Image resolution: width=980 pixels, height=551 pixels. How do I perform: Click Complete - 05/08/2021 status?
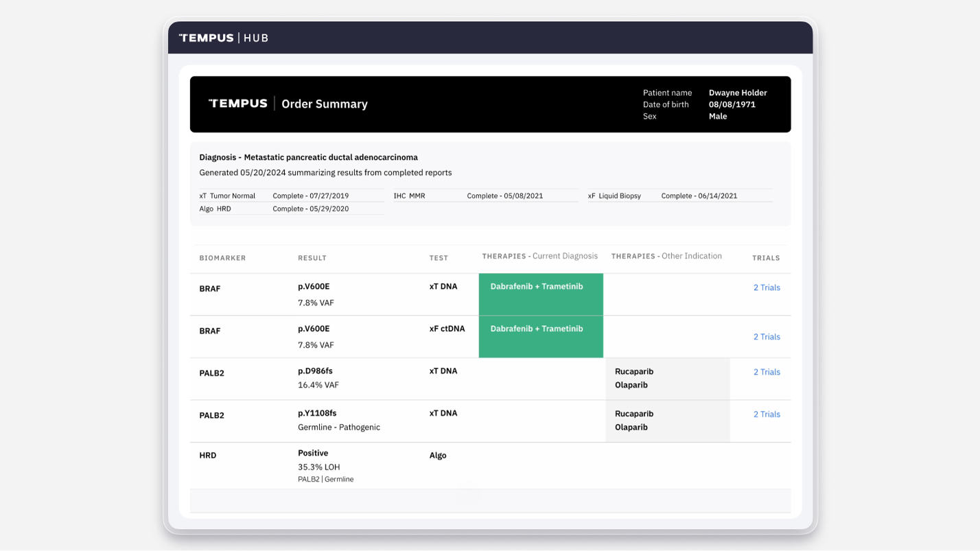[505, 196]
